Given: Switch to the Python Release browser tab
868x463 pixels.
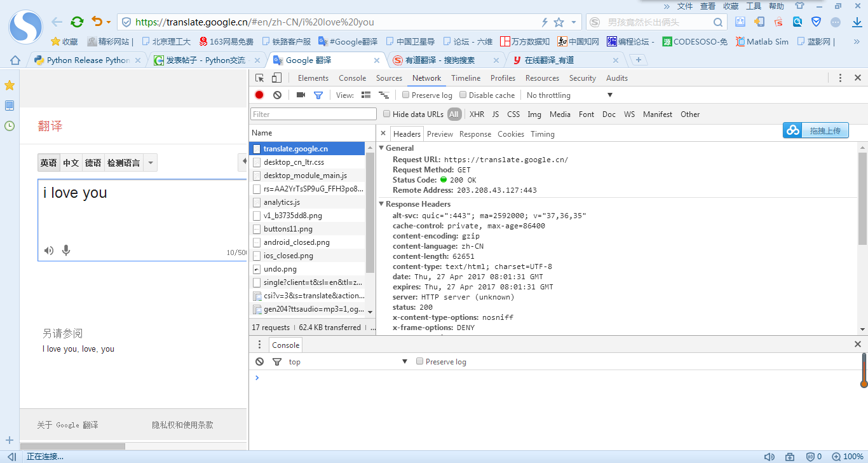Looking at the screenshot, I should 88,60.
